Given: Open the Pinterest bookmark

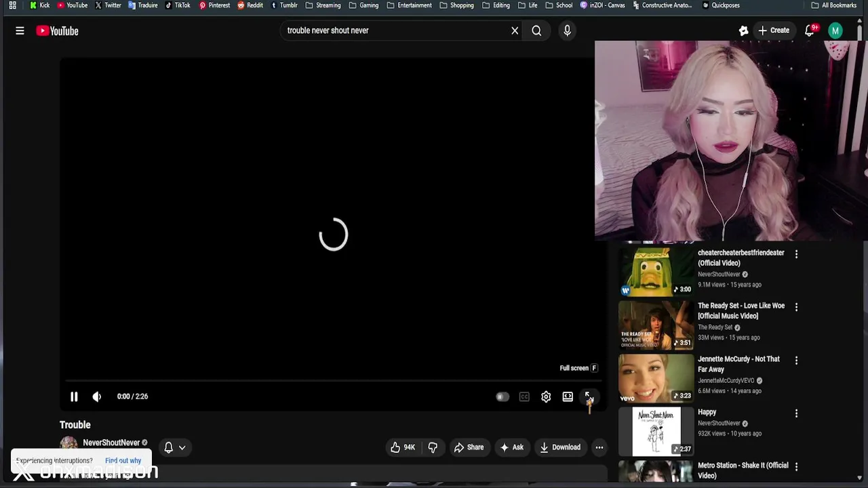Looking at the screenshot, I should point(214,5).
